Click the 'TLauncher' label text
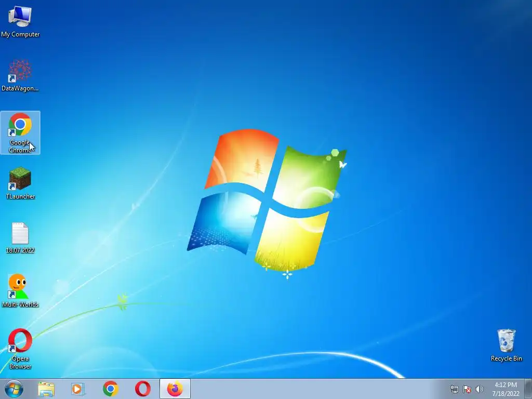 click(20, 196)
